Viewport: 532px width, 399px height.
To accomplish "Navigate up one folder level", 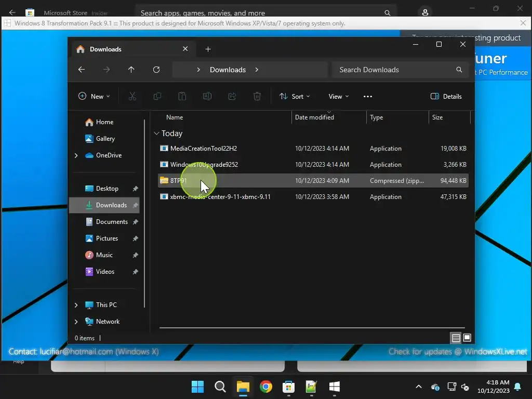I will 131,70.
